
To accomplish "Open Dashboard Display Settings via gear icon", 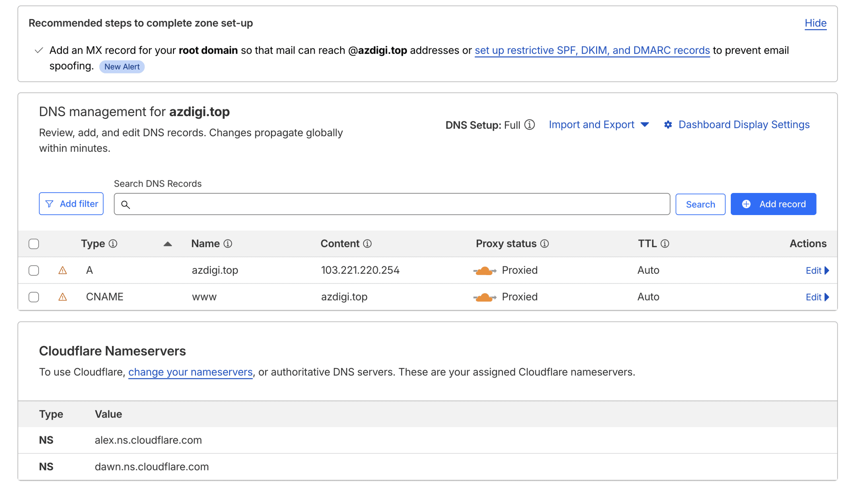I will pyautogui.click(x=668, y=125).
